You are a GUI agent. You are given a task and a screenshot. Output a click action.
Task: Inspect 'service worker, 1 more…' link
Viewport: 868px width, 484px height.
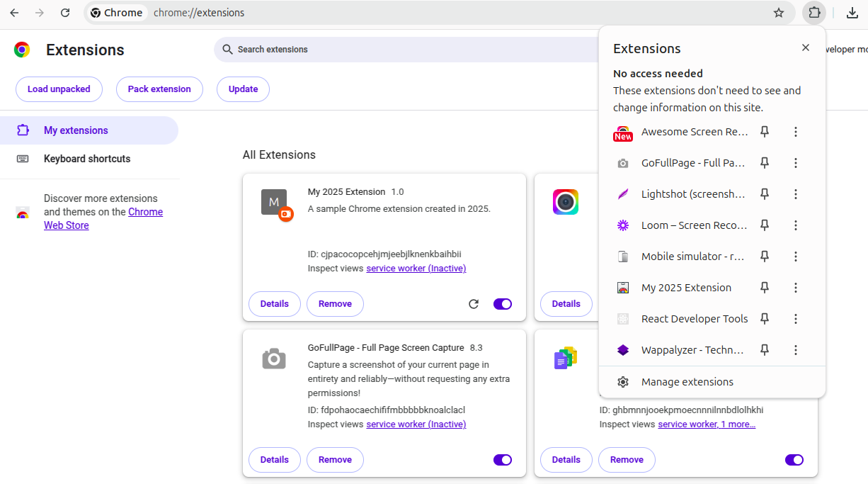(707, 424)
